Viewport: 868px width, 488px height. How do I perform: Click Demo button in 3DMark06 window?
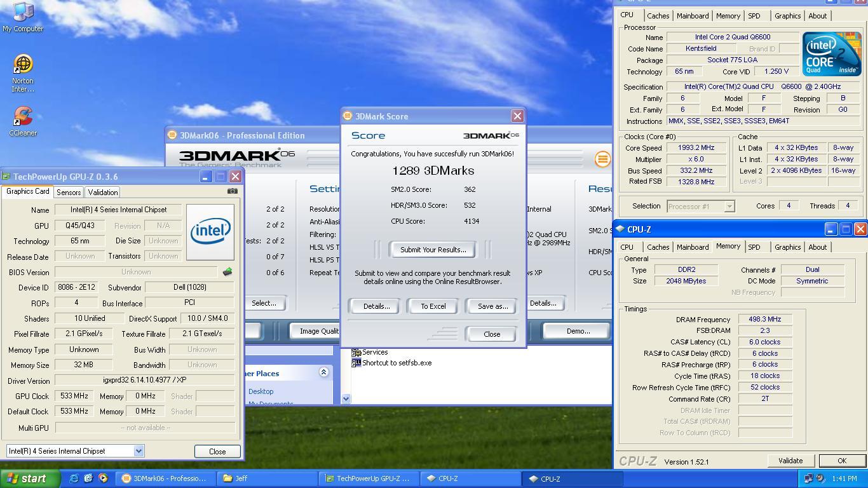click(x=578, y=331)
